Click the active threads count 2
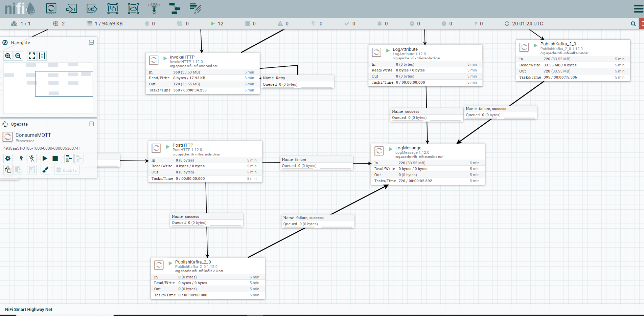644x316 pixels. [x=63, y=24]
